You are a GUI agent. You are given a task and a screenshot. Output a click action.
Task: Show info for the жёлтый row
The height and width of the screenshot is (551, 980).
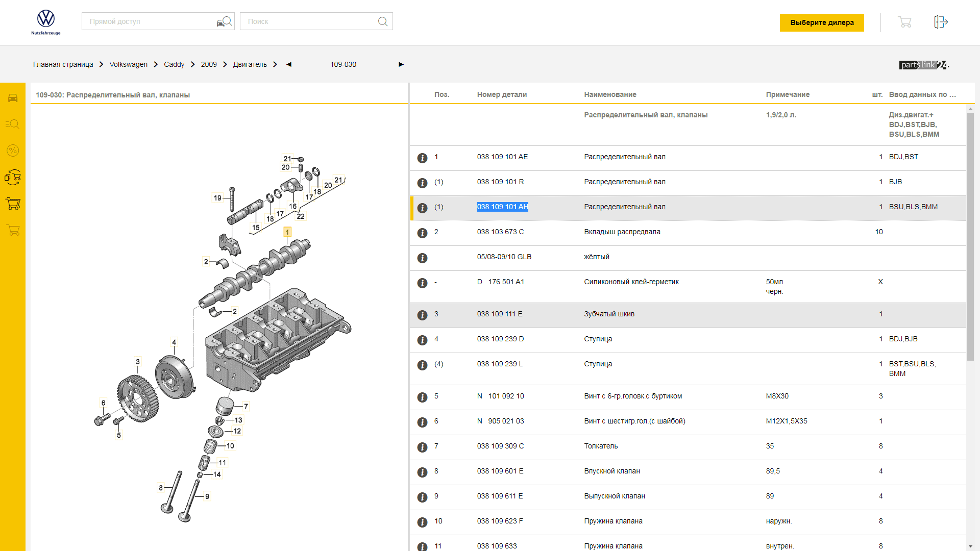pyautogui.click(x=422, y=258)
